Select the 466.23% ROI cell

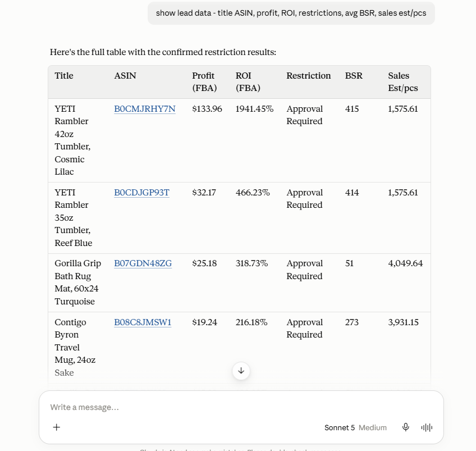click(253, 193)
